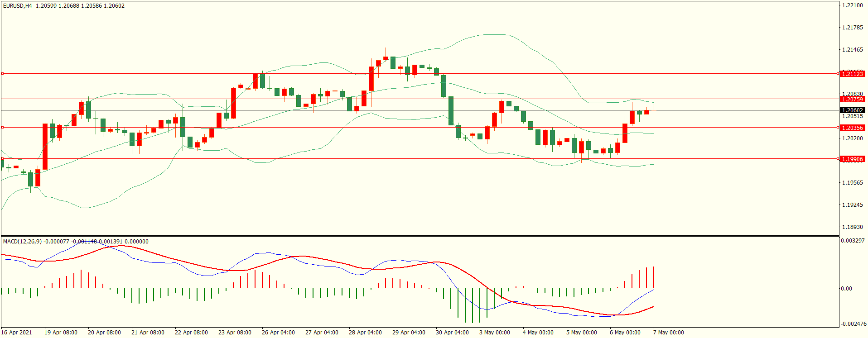This screenshot has height=338, width=868.
Task: Click the 3 May 00:00 time label
Action: [495, 333]
